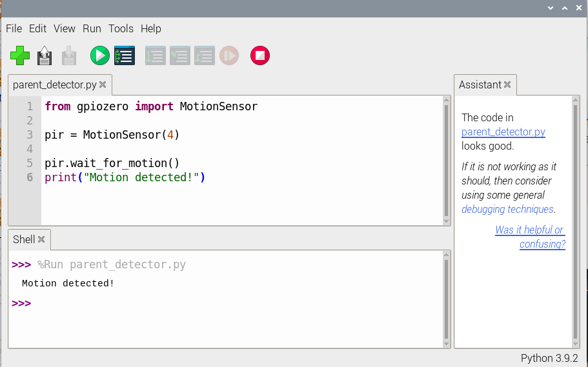Click the Step out debug icon

coord(205,55)
